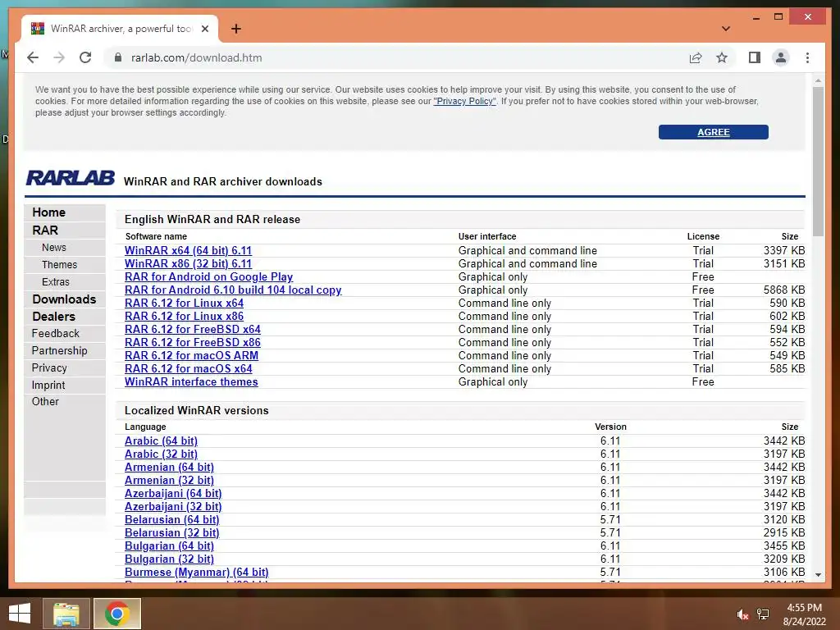Download RAR 6.12 for FreeBSD x64
The image size is (840, 630).
click(x=193, y=330)
